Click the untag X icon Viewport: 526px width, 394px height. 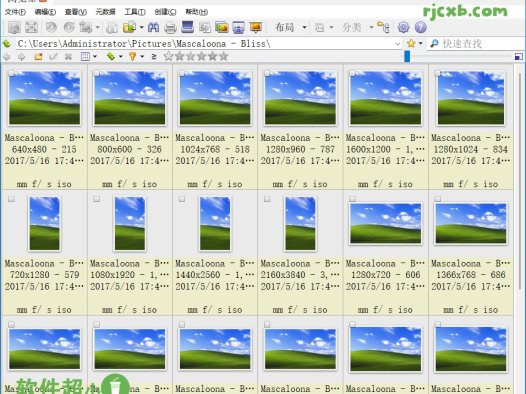tap(68, 57)
